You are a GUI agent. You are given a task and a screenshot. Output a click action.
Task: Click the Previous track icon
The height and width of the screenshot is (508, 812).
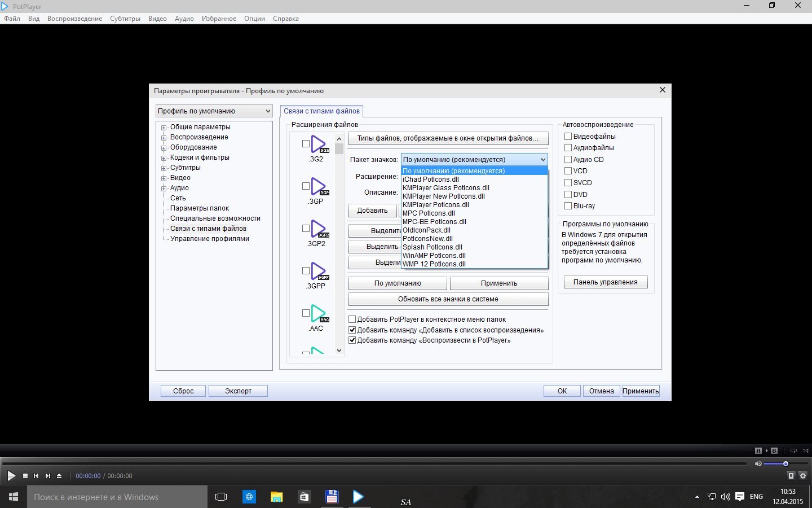point(36,476)
